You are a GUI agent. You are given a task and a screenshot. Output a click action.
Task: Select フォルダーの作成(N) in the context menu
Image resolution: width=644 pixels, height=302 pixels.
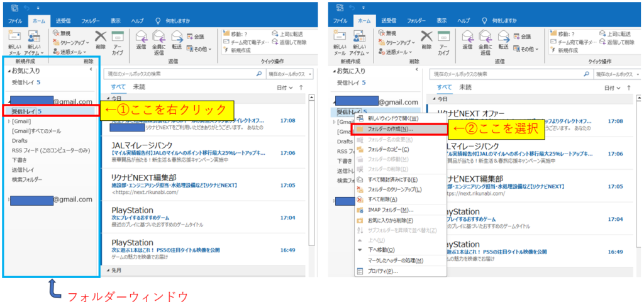tap(390, 128)
